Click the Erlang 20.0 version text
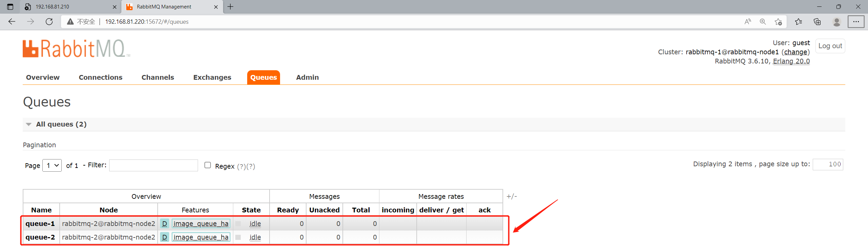The image size is (868, 247). pyautogui.click(x=791, y=61)
